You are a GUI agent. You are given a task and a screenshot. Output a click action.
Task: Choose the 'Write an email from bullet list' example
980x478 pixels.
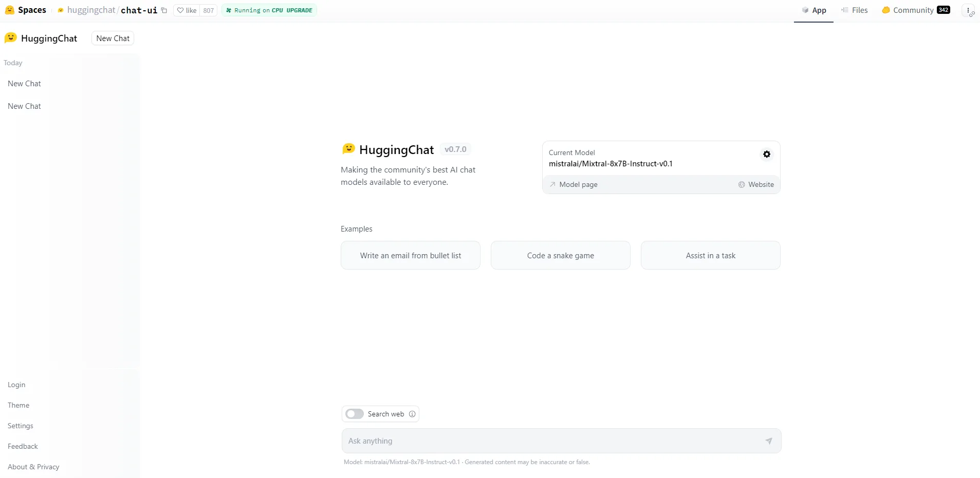point(411,255)
